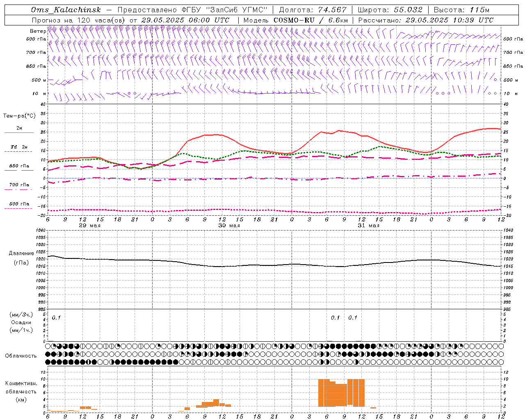Click the 30 мая date label
This screenshot has width=525, height=420.
click(x=229, y=225)
